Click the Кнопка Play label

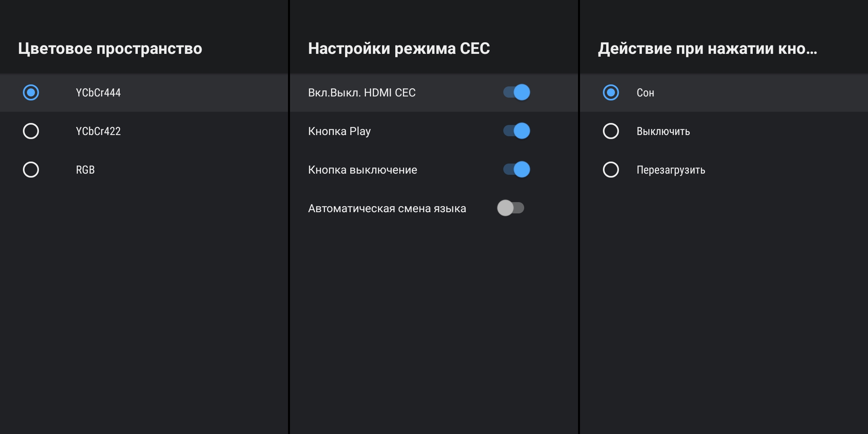pyautogui.click(x=339, y=131)
